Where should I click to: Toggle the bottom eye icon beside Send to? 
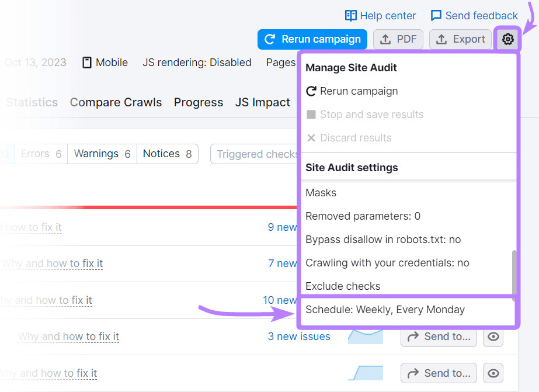492,373
